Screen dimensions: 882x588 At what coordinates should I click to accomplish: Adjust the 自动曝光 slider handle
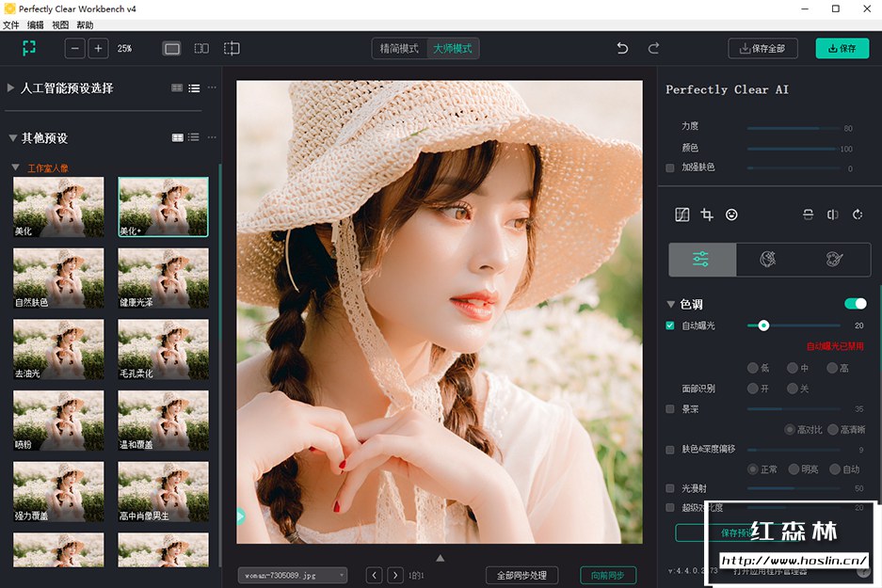click(763, 326)
